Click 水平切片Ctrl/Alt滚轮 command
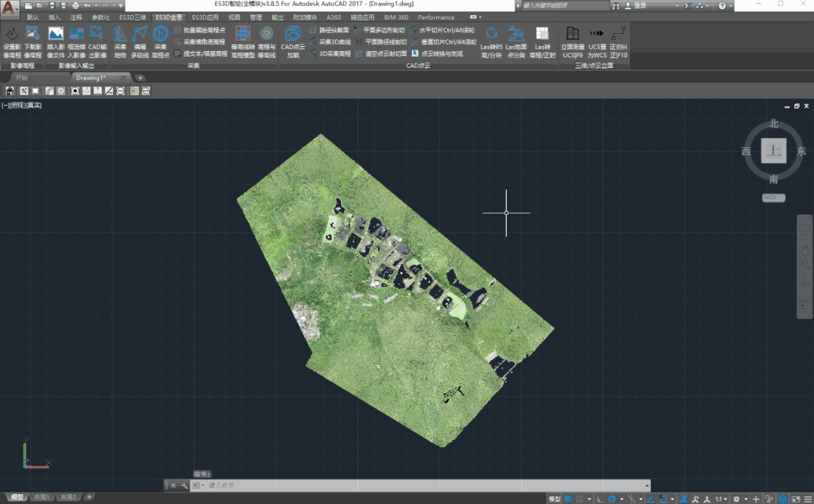 tap(442, 30)
